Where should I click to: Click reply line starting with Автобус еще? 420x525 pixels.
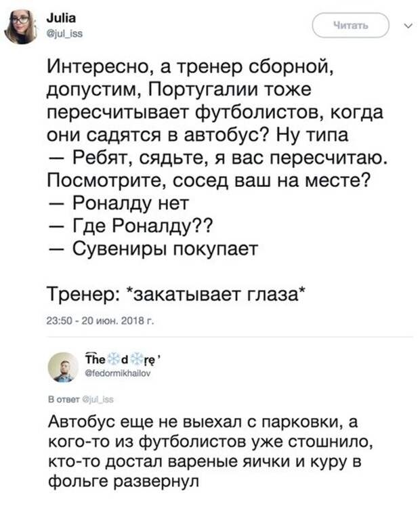[x=203, y=423]
